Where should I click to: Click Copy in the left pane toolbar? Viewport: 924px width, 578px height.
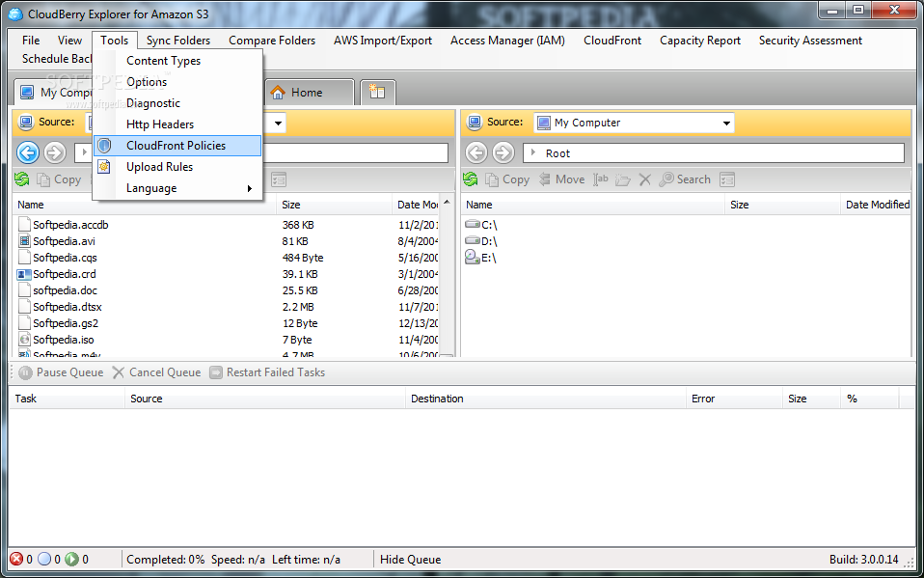click(58, 179)
